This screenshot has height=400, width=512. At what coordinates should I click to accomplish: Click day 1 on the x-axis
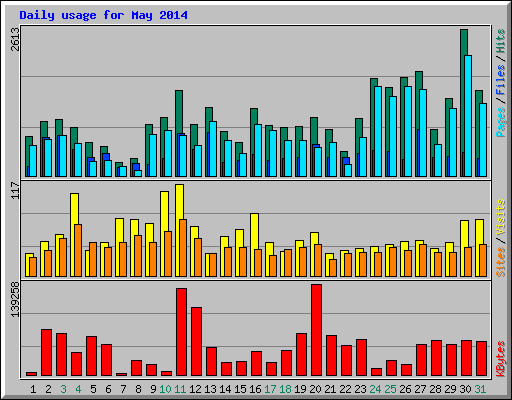[x=33, y=389]
